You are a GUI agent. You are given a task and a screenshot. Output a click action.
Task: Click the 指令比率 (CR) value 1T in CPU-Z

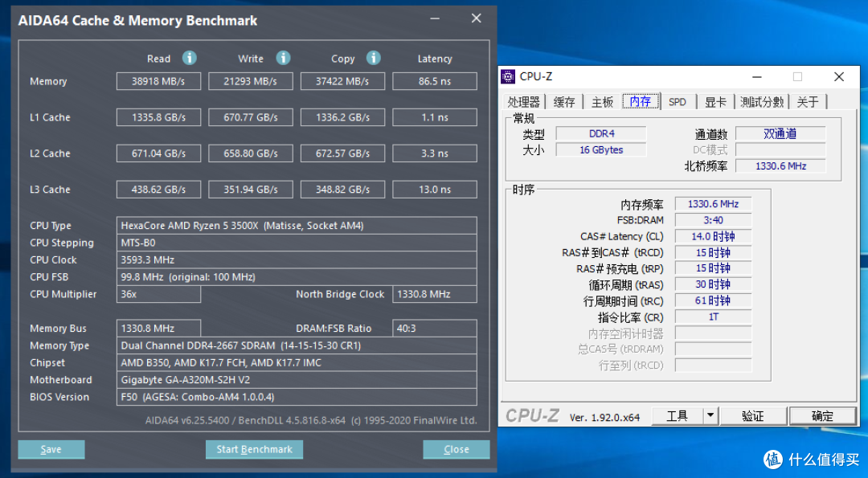coord(714,317)
